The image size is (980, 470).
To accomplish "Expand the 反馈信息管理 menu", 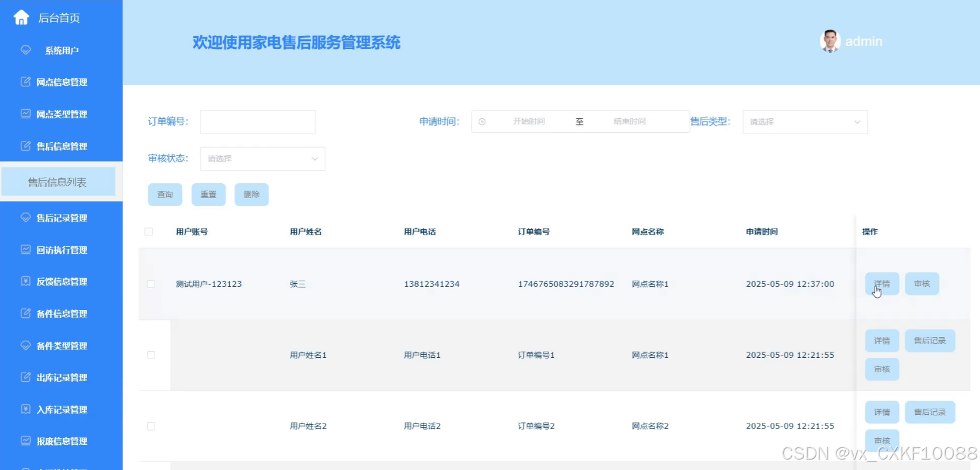I will [x=61, y=281].
